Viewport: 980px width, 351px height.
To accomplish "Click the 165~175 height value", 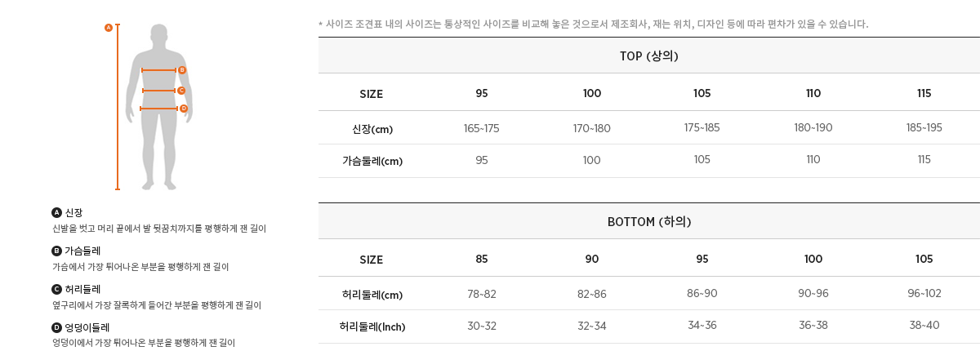I will click(x=482, y=128).
